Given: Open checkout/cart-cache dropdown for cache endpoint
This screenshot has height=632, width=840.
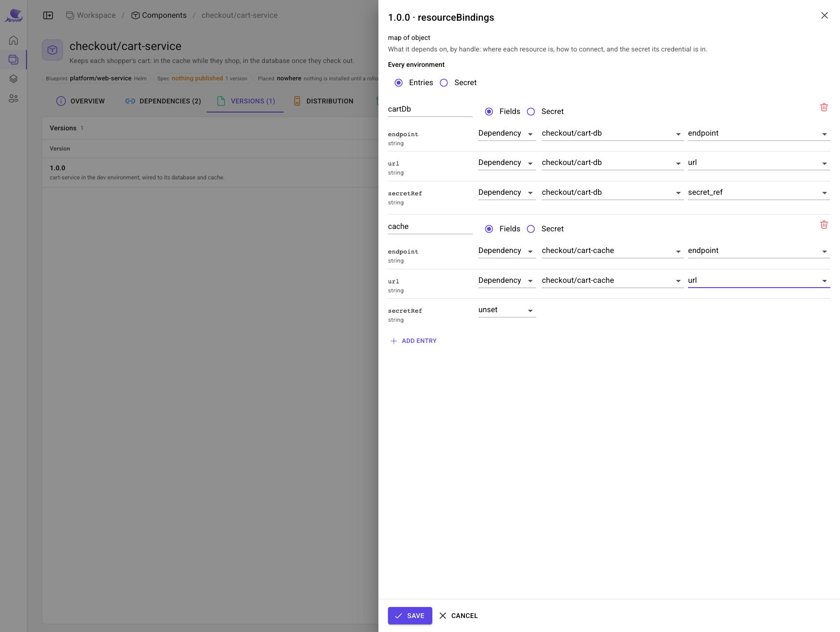Looking at the screenshot, I should point(613,251).
